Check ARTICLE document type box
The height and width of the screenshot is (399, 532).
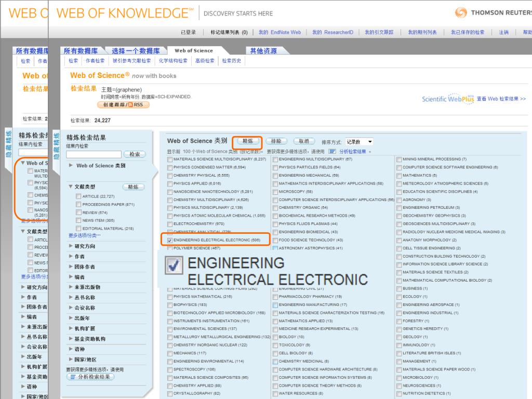tap(78, 196)
